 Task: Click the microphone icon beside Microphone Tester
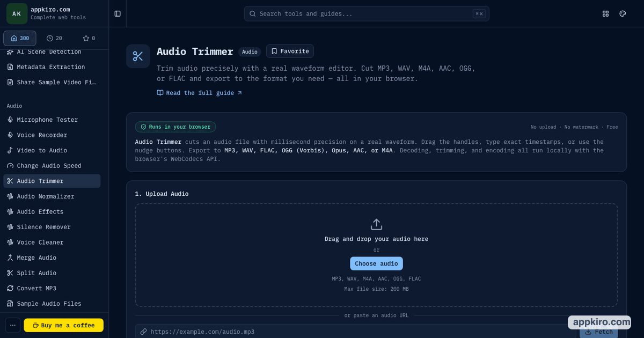click(x=10, y=120)
